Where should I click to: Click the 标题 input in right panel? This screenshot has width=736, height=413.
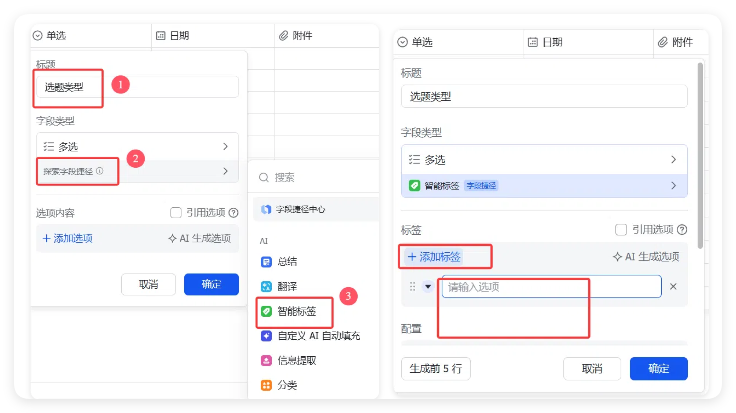544,97
